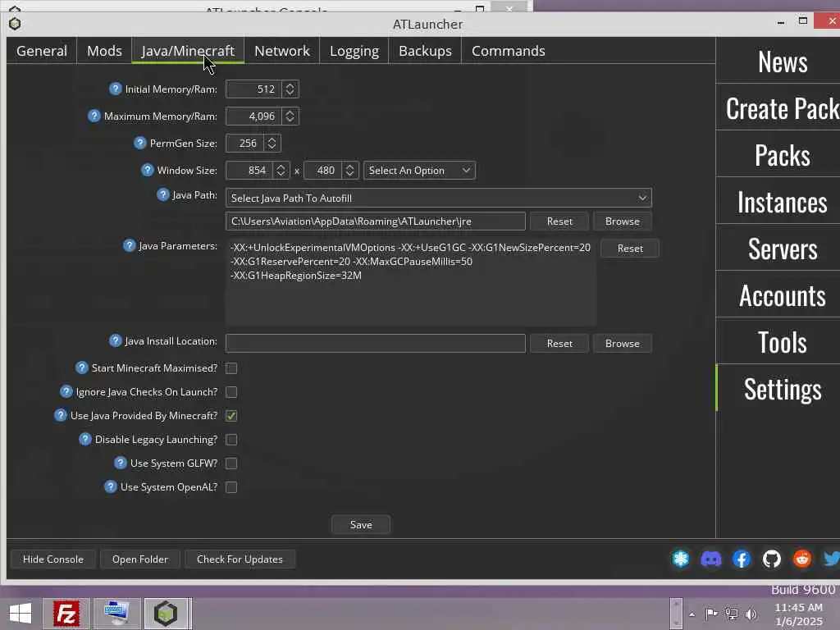The height and width of the screenshot is (630, 840).
Task: Click inside Java Parameters text area
Action: click(410, 282)
